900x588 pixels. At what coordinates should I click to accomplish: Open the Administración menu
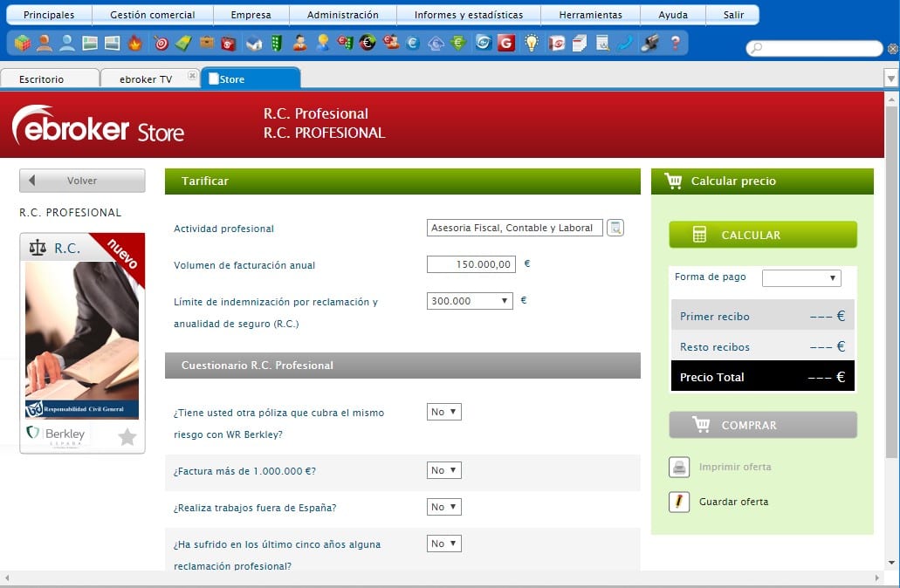(x=343, y=15)
